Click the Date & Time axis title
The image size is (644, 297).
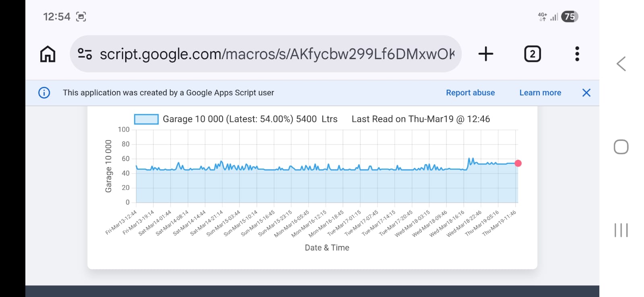point(327,248)
